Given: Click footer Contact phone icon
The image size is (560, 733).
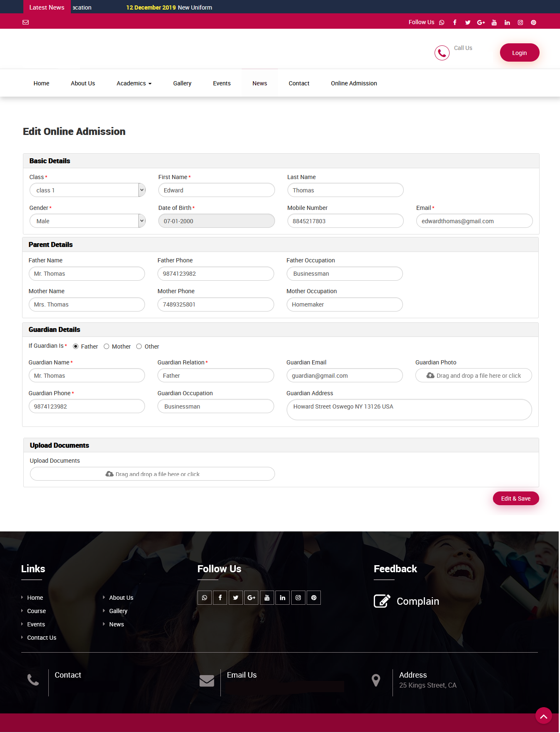Looking at the screenshot, I should pyautogui.click(x=33, y=680).
